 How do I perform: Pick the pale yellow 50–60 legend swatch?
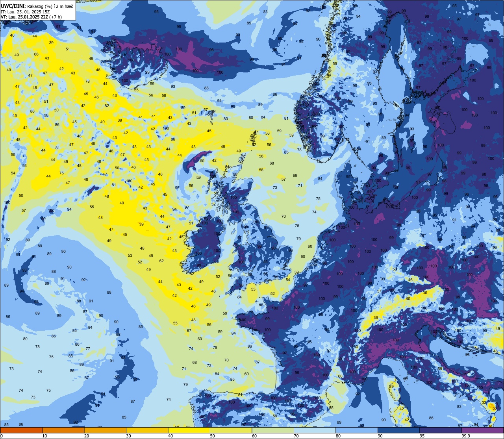click(x=231, y=430)
